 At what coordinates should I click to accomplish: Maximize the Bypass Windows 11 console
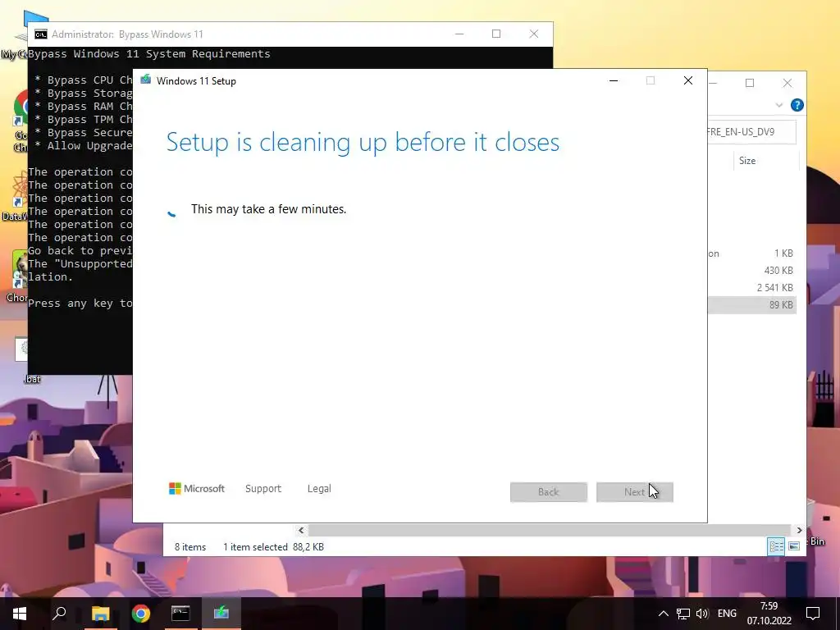coord(496,34)
